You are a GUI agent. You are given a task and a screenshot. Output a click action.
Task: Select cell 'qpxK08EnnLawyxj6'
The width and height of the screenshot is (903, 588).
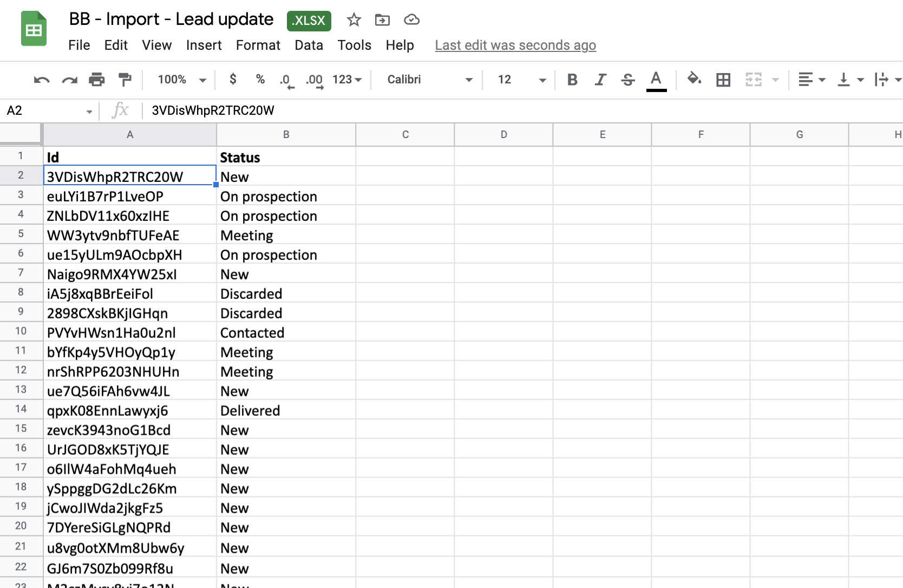(130, 410)
